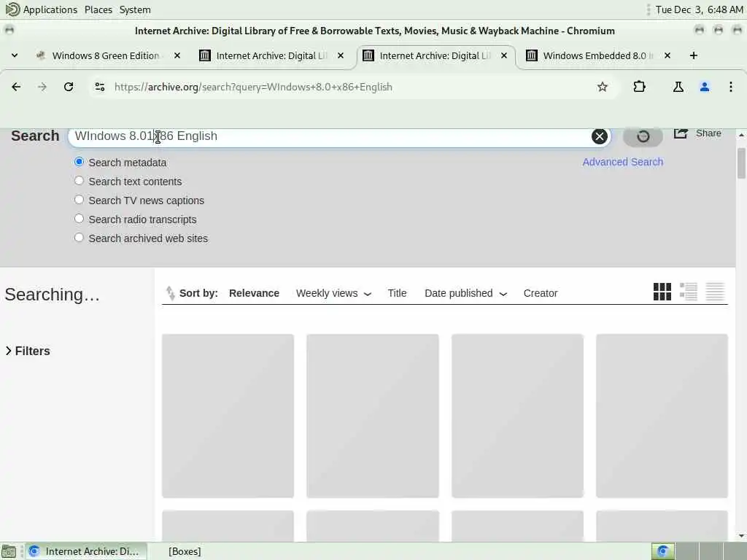Select Search radio transcripts option
This screenshot has width=747, height=560.
coord(79,219)
